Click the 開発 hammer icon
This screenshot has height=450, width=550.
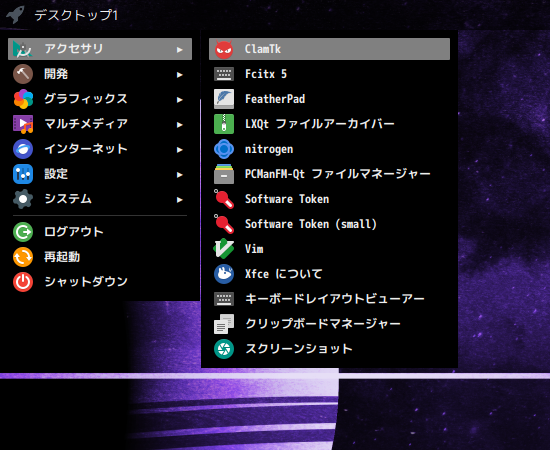pyautogui.click(x=23, y=74)
